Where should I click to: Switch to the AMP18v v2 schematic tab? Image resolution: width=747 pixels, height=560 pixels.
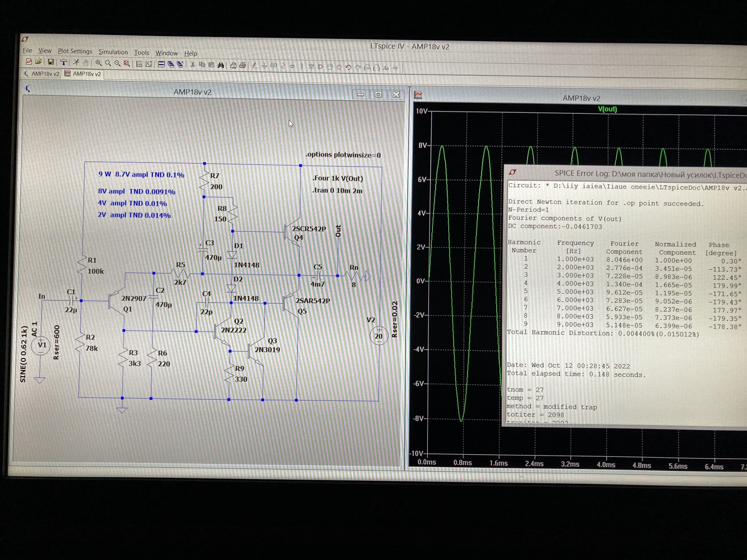tap(41, 73)
